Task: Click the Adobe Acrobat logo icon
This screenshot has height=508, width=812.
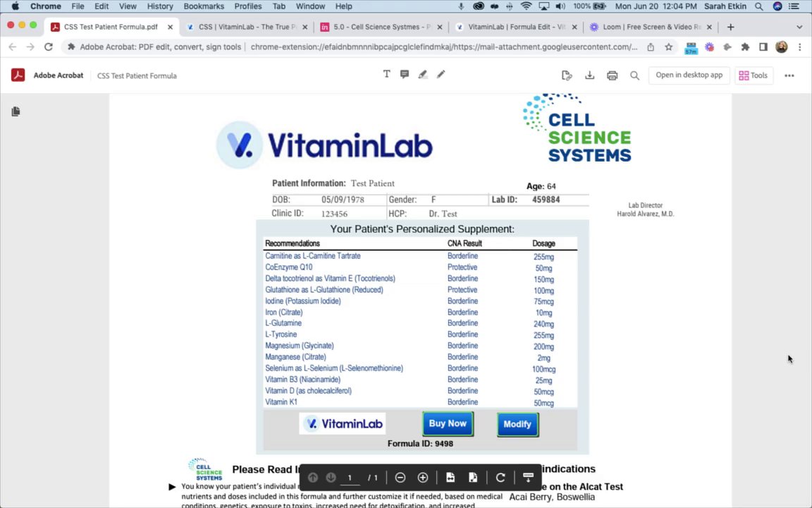Action: (18, 75)
